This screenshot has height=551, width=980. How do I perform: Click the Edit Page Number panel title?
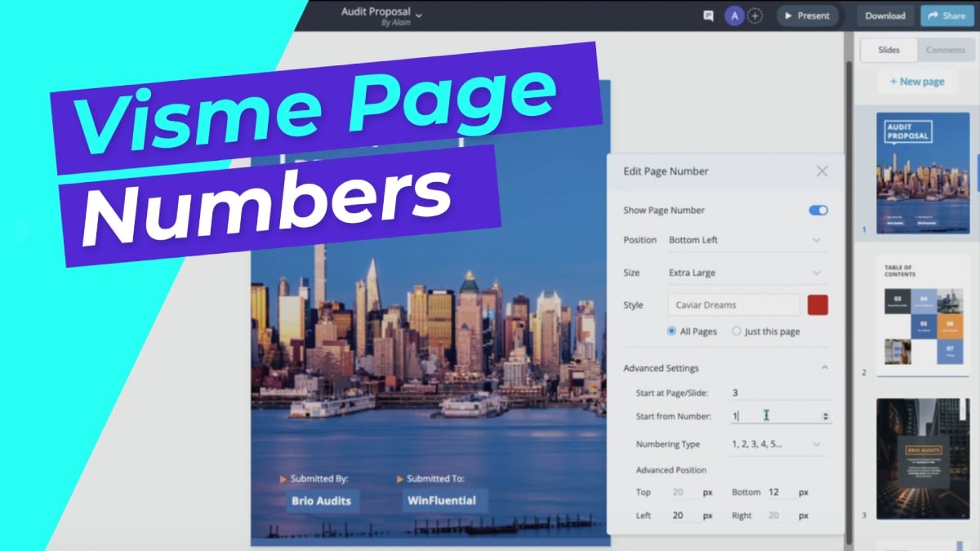tap(666, 171)
